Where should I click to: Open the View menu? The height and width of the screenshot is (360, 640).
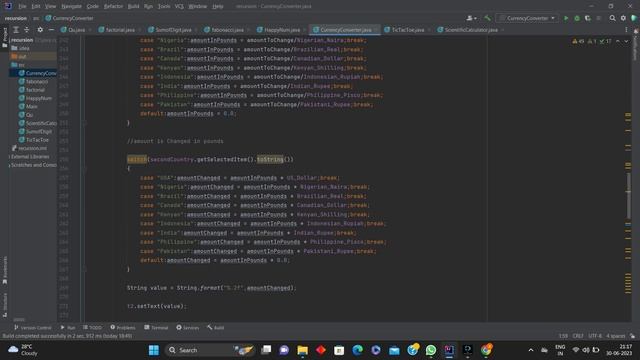click(50, 7)
